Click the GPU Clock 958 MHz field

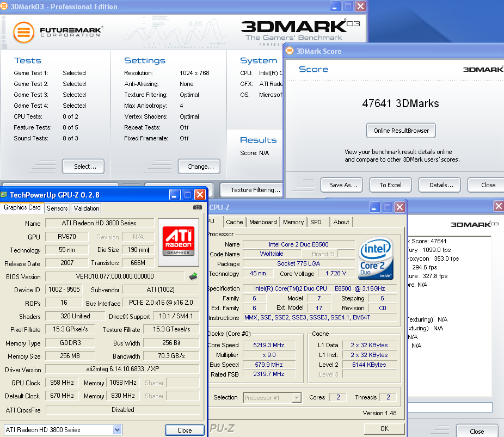click(62, 383)
